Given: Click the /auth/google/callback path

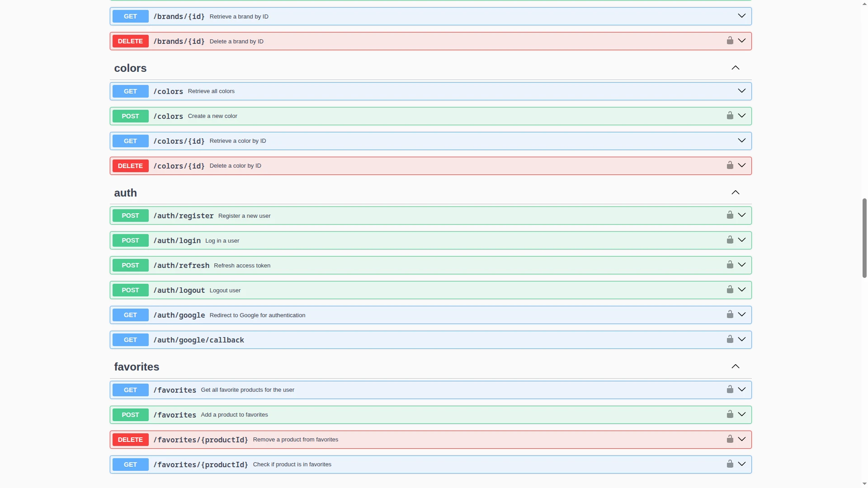Looking at the screenshot, I should (198, 340).
